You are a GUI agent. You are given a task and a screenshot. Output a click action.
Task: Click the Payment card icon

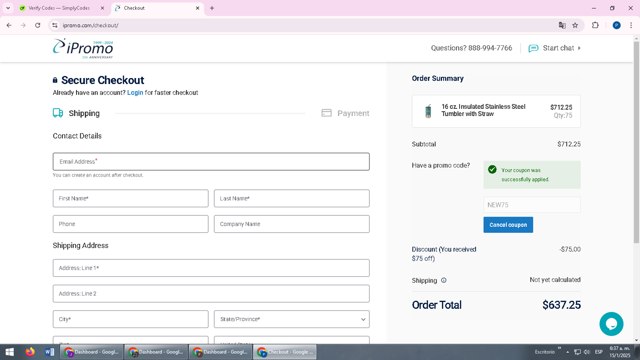327,113
